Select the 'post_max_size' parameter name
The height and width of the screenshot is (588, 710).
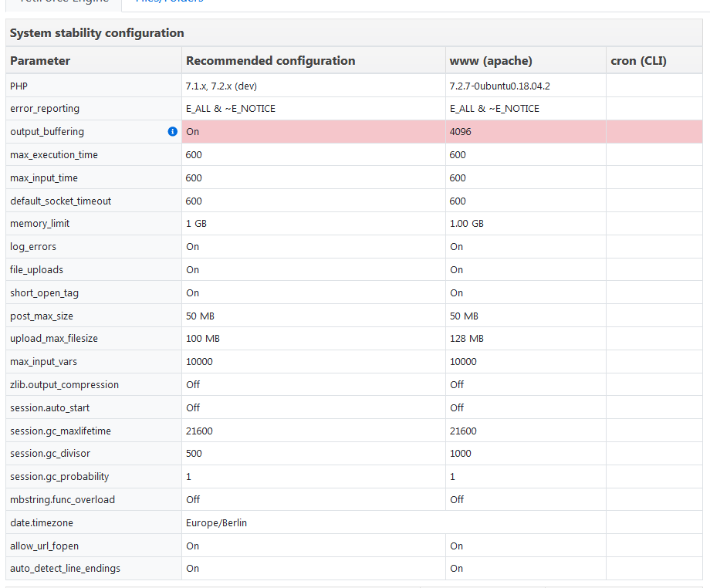click(42, 316)
